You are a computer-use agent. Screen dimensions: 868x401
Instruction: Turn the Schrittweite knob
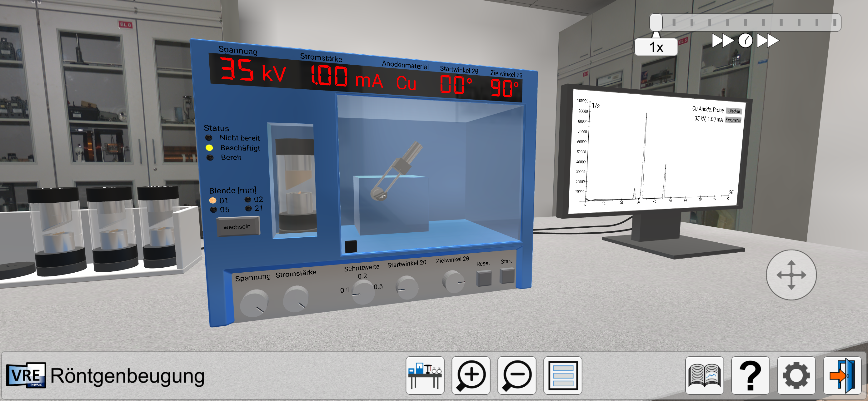point(363,292)
